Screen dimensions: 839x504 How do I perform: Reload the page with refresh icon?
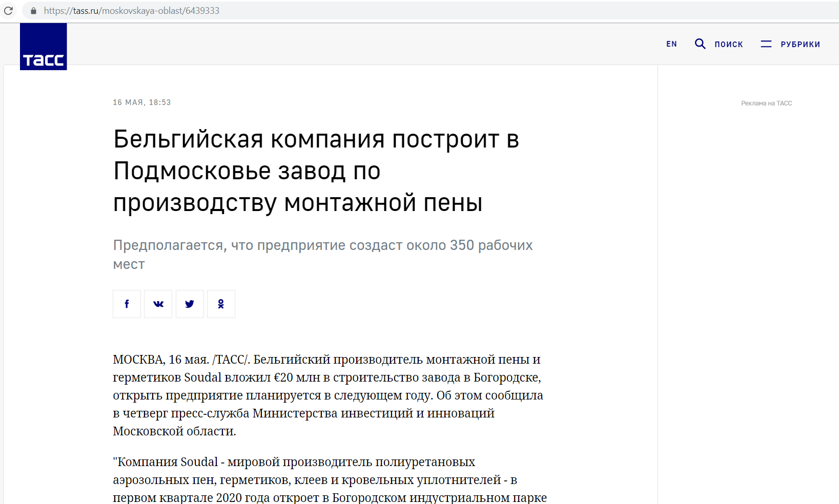click(9, 10)
